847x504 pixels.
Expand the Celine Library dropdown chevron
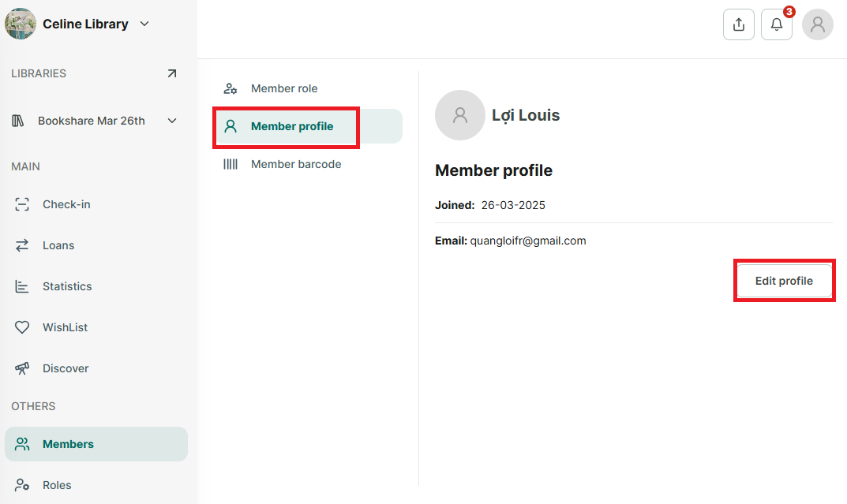pyautogui.click(x=144, y=24)
